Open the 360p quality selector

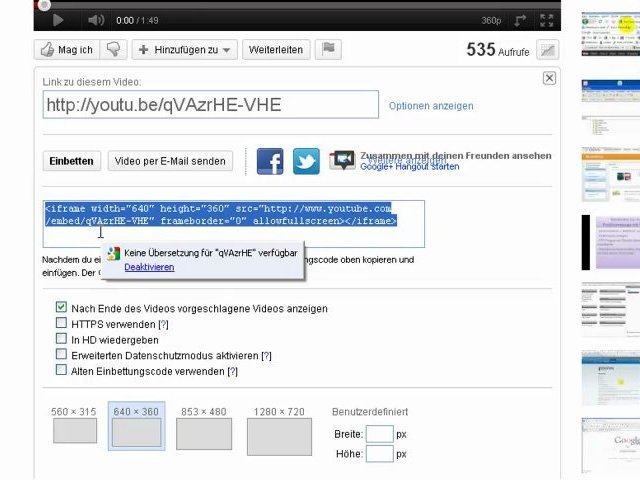point(491,20)
